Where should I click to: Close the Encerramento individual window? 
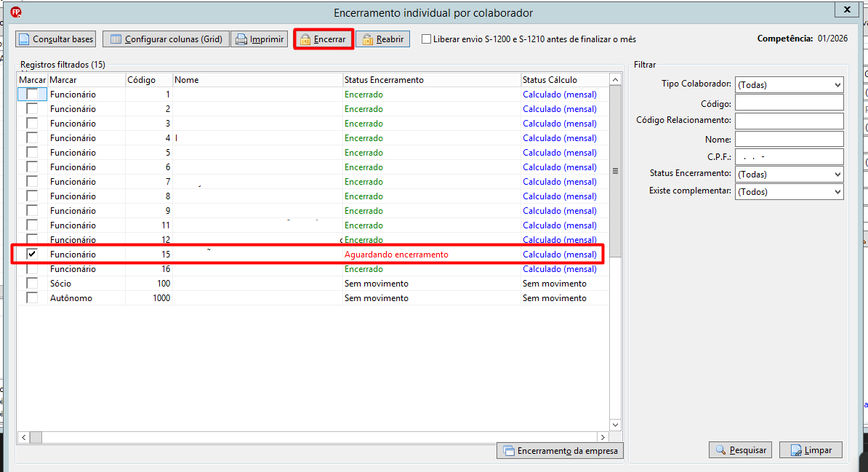coord(847,9)
